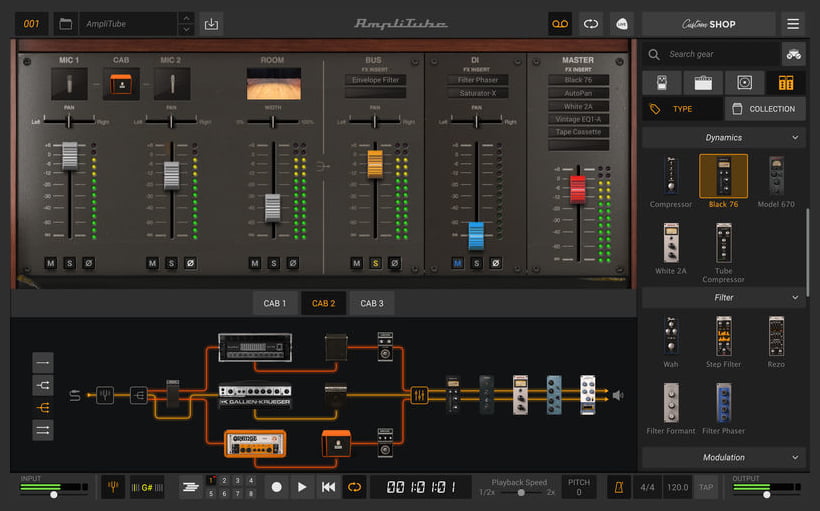The width and height of the screenshot is (820, 511).
Task: Select the rack effects gear category icon
Action: 785,83
